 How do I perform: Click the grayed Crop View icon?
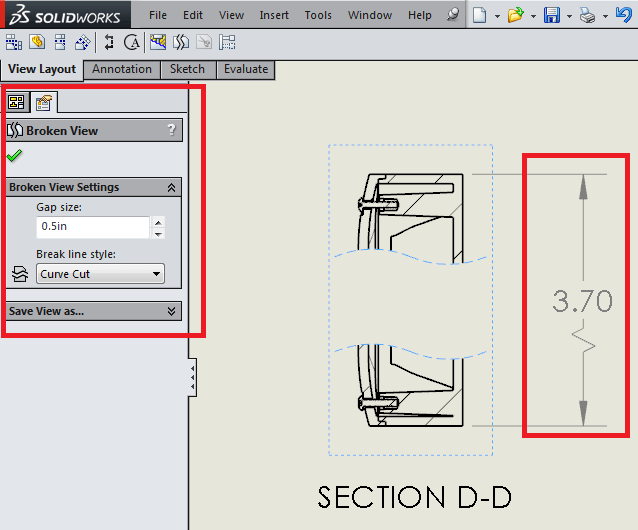204,42
